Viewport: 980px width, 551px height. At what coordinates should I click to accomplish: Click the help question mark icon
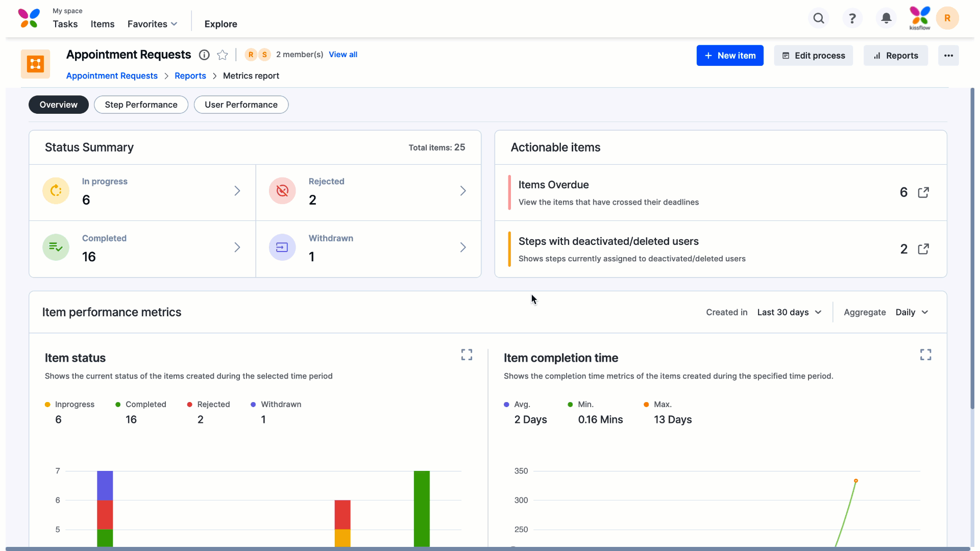click(x=852, y=18)
